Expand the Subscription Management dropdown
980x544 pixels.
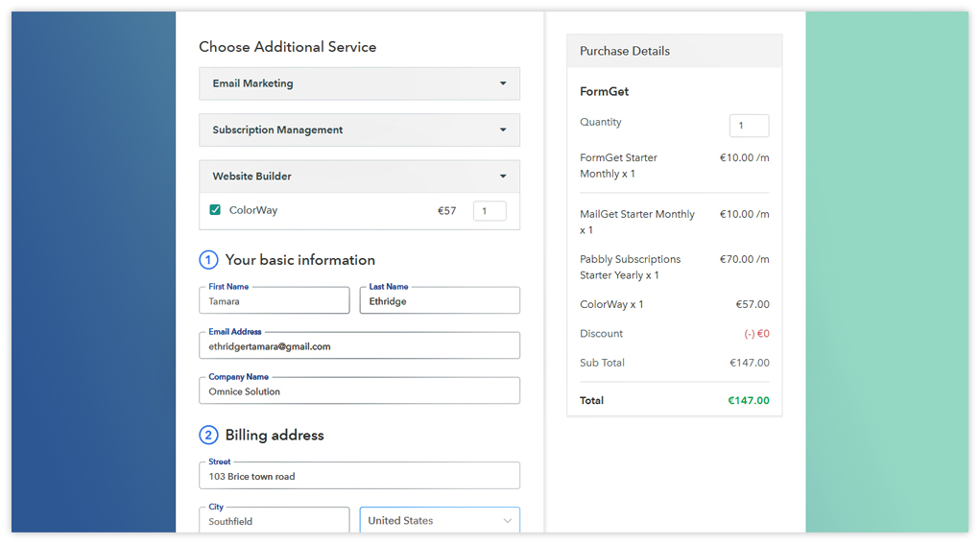[359, 130]
